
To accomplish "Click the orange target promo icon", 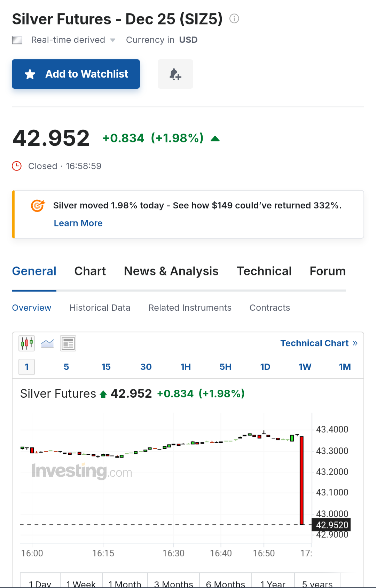I will pos(38,206).
